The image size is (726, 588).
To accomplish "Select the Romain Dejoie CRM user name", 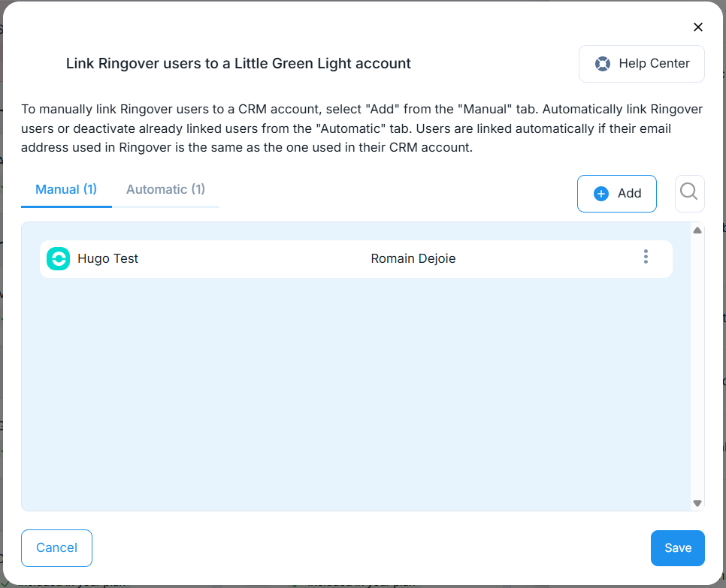I will [x=413, y=259].
